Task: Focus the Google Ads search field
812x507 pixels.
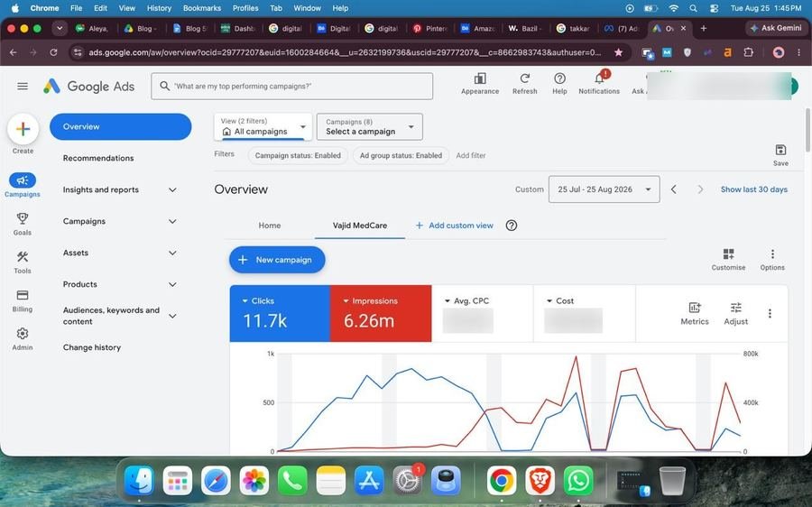Action: pos(292,86)
